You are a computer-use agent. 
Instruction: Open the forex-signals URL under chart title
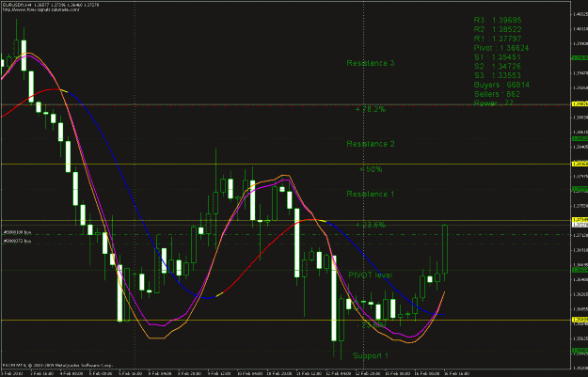40,9
